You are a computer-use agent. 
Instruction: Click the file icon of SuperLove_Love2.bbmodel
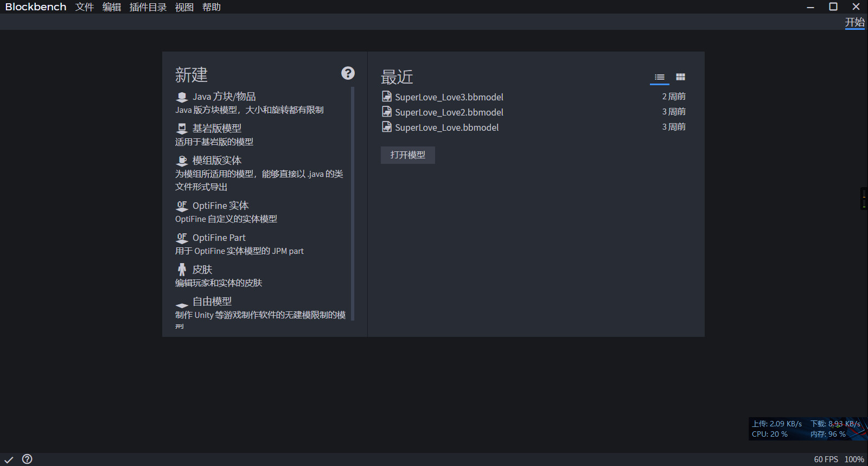point(387,112)
